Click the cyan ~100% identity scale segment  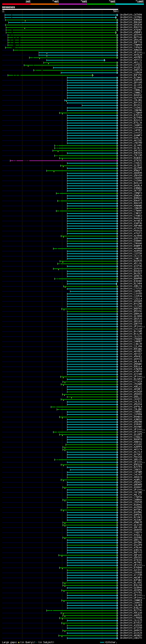(x=130, y=4)
